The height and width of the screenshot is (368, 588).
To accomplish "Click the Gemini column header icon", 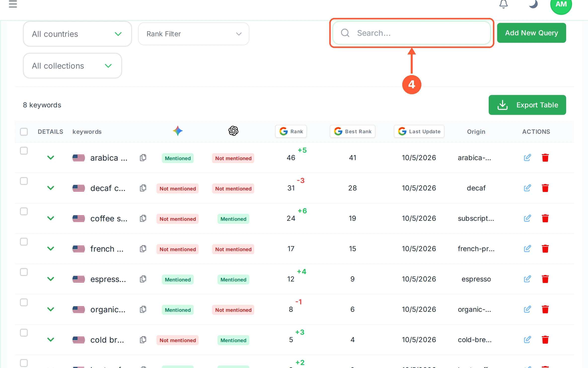I will [178, 131].
